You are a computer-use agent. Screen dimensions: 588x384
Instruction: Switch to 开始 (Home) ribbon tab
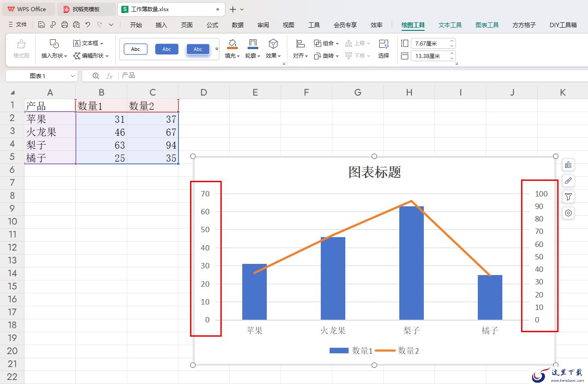pyautogui.click(x=136, y=25)
